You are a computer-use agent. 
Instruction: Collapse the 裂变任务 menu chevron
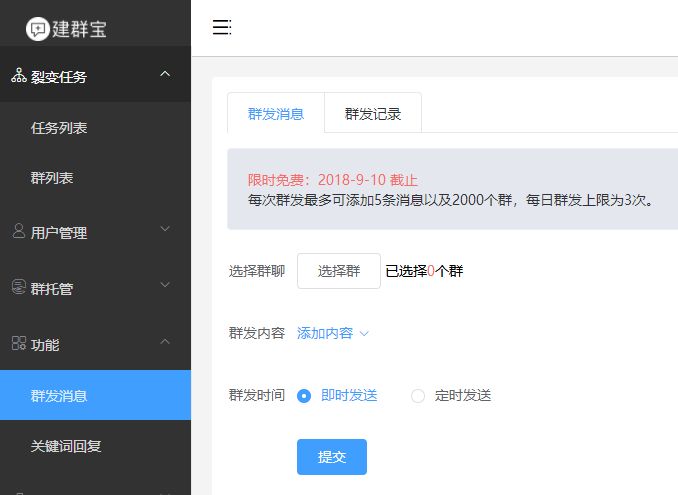(165, 74)
